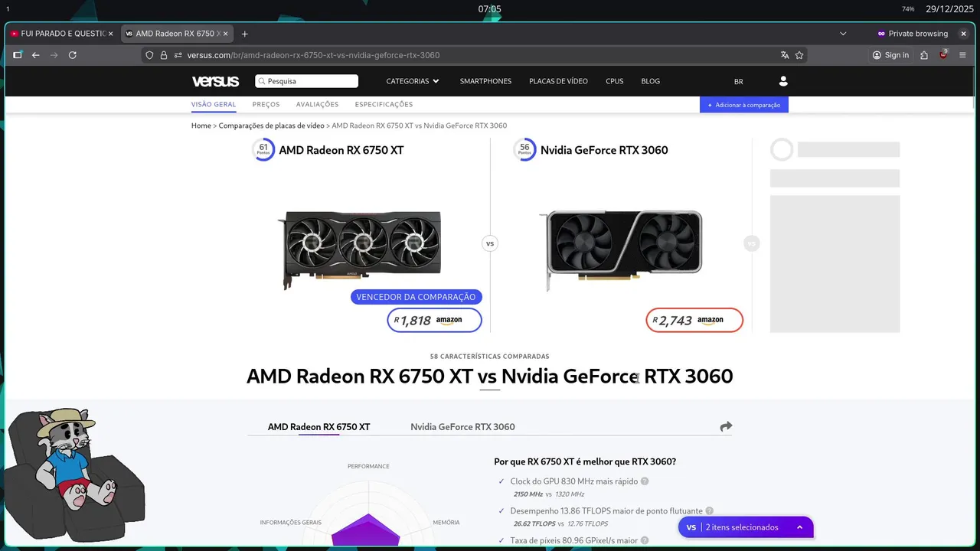Open the list all tabs chevron
Image resolution: width=980 pixels, height=551 pixels.
(843, 34)
